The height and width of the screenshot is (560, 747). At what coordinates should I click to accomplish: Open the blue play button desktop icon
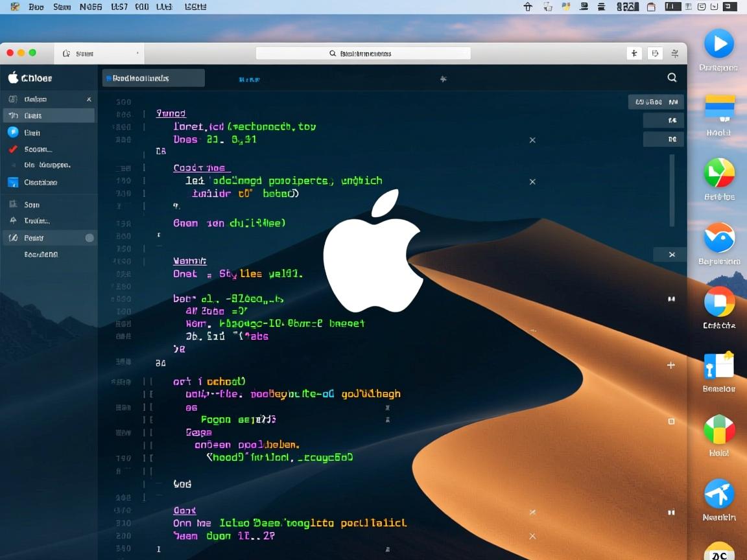pyautogui.click(x=719, y=44)
